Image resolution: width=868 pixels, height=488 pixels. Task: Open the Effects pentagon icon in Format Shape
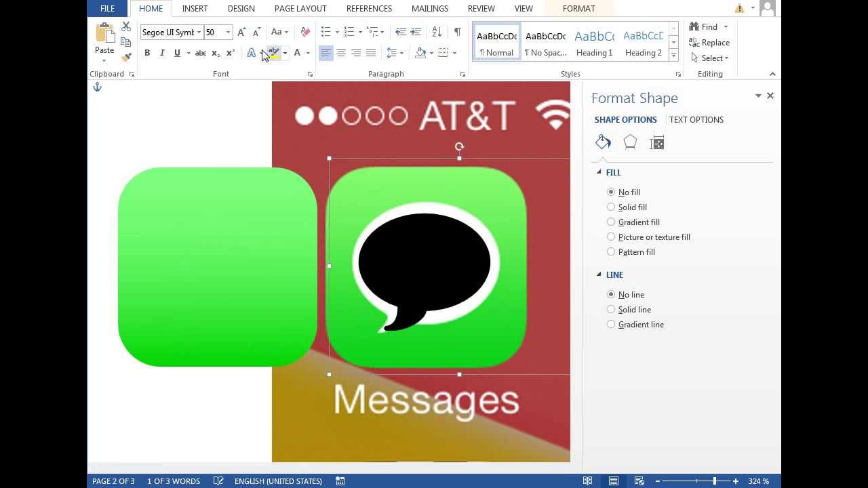(630, 142)
